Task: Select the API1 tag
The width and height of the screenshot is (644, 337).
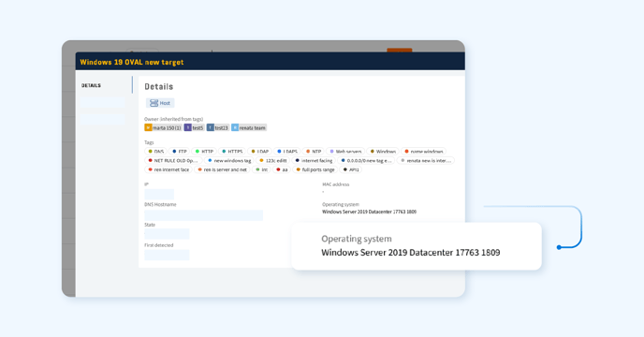Action: 351,169
